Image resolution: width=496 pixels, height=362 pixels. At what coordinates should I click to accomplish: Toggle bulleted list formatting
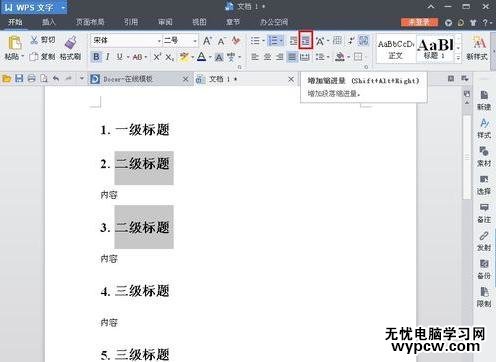tap(255, 41)
